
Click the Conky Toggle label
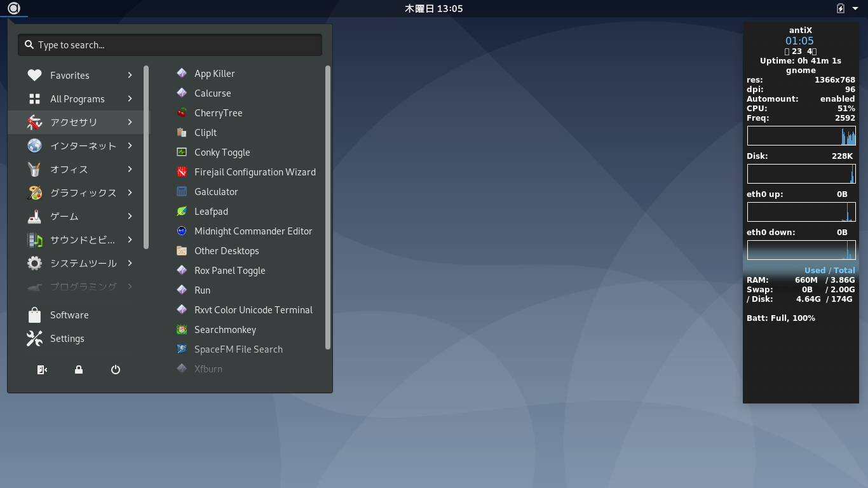pyautogui.click(x=222, y=152)
